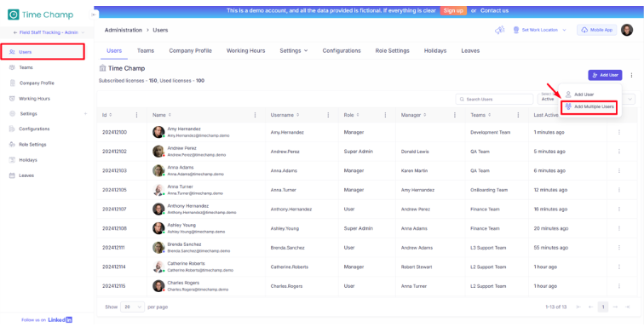The image size is (644, 327).
Task: Change rows per page from 20
Action: (x=132, y=307)
